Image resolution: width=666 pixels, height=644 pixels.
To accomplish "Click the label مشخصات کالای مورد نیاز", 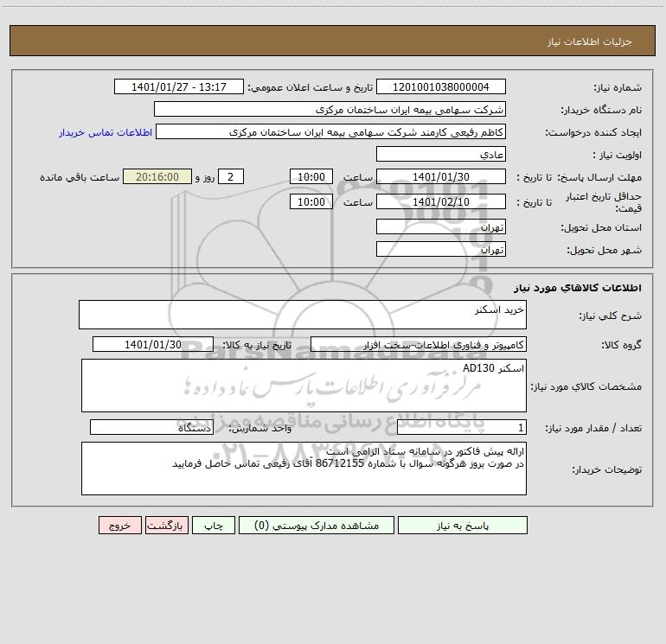I will 586,386.
